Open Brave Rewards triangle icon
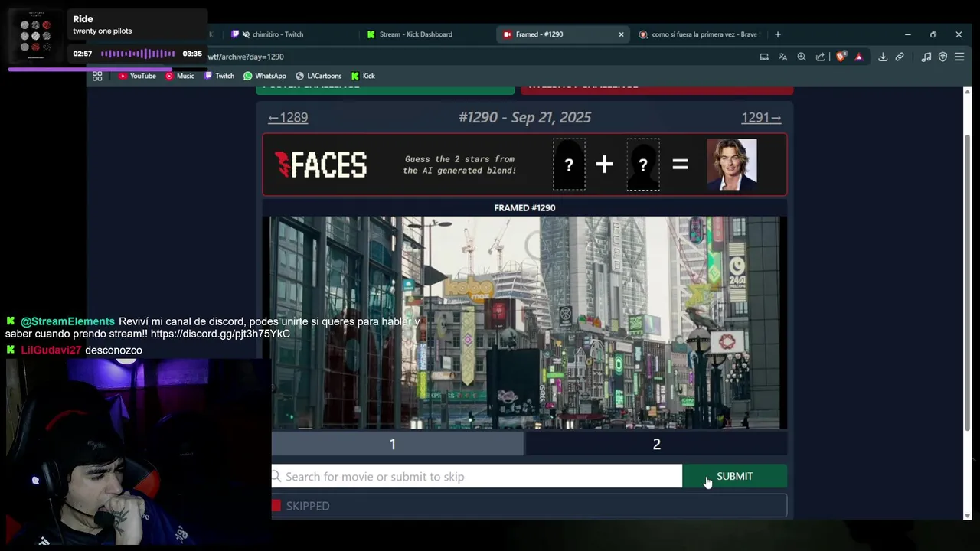This screenshot has height=551, width=980. [x=859, y=57]
